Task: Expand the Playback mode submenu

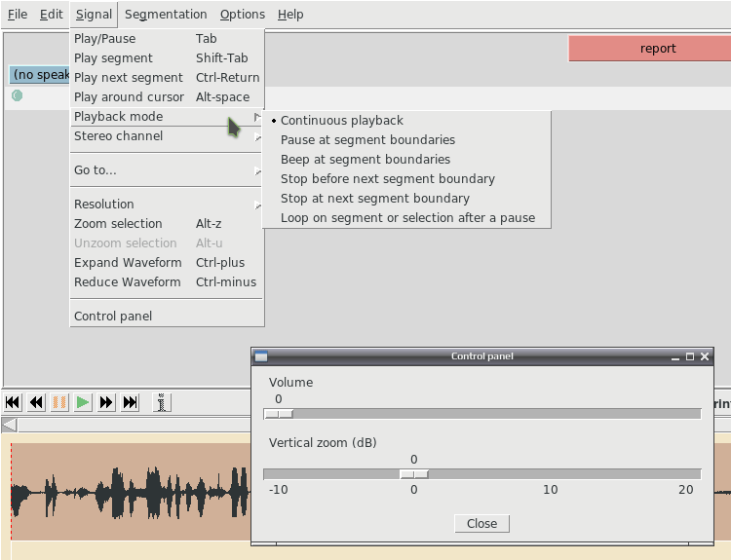Action: [167, 117]
